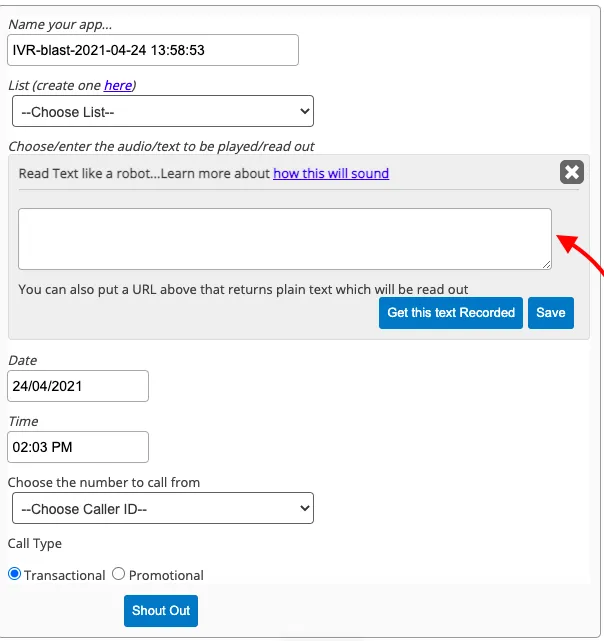The height and width of the screenshot is (641, 604).
Task: Open the Choose Caller ID dropdown
Action: point(163,508)
